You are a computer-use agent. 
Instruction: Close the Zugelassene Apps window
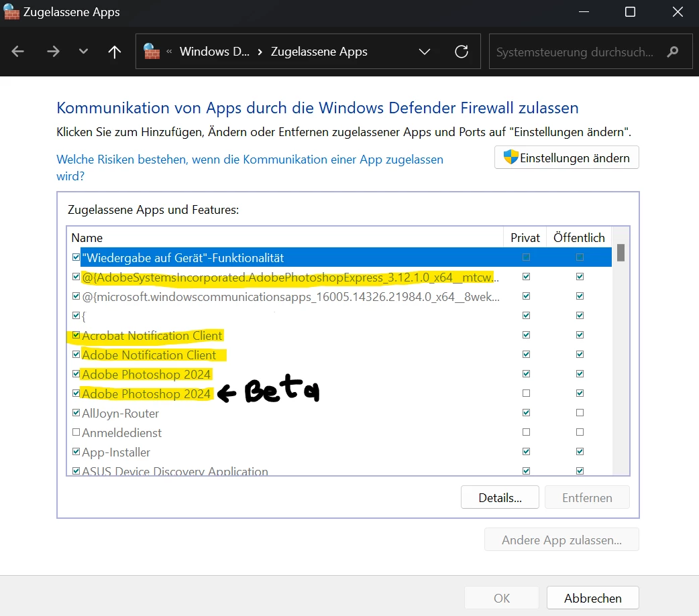[678, 12]
